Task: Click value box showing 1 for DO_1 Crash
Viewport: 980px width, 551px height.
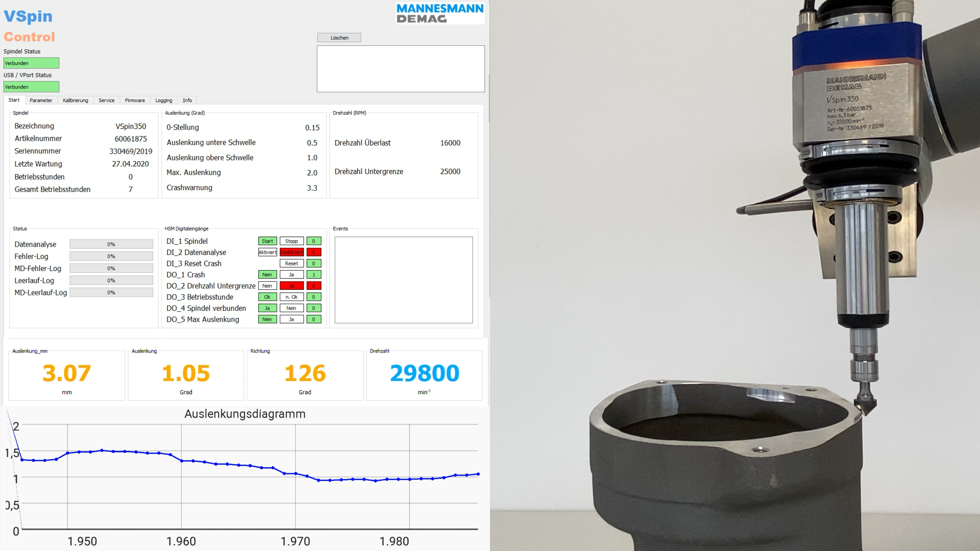Action: click(314, 274)
